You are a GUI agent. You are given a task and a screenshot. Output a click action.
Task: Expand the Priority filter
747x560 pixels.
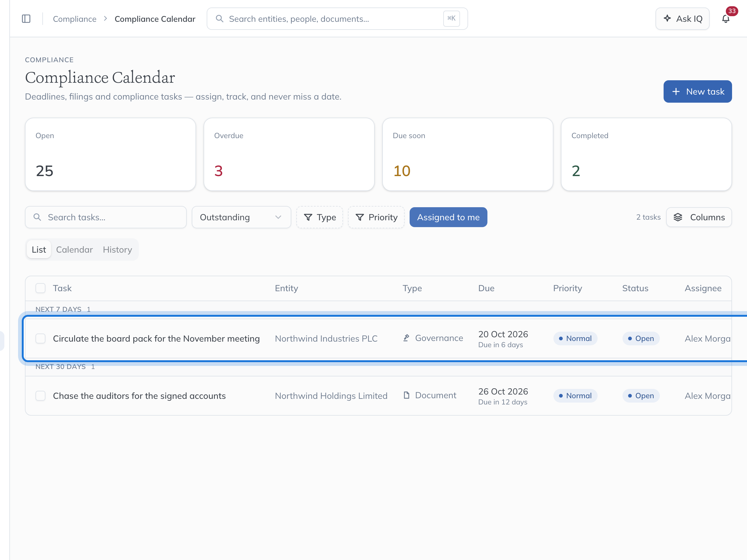tap(376, 217)
